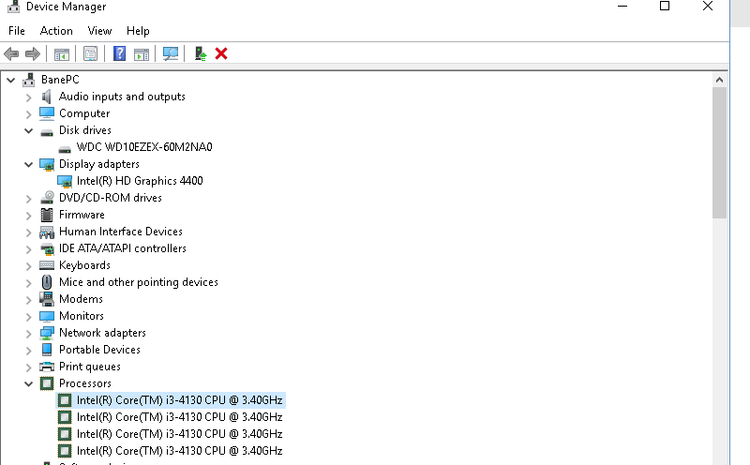Select WDC WD10EZEX-60M2NA0 drive
This screenshot has height=465, width=750.
(x=144, y=147)
